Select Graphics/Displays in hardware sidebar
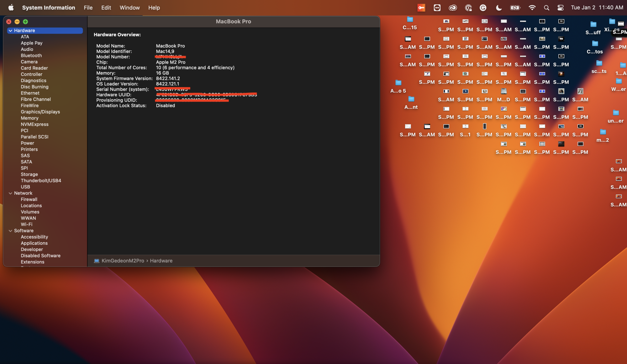This screenshot has height=364, width=627. (40, 111)
